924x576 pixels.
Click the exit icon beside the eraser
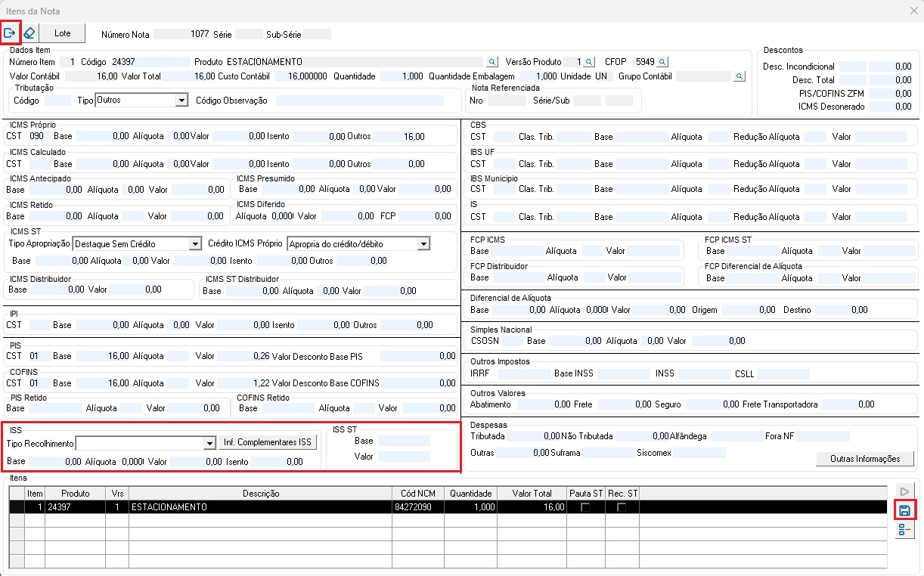click(x=11, y=33)
